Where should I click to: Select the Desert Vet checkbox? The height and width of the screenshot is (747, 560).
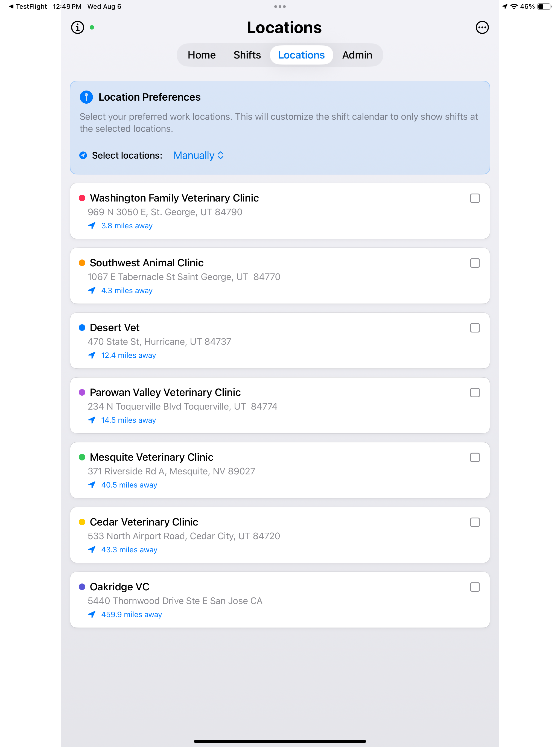click(x=475, y=328)
